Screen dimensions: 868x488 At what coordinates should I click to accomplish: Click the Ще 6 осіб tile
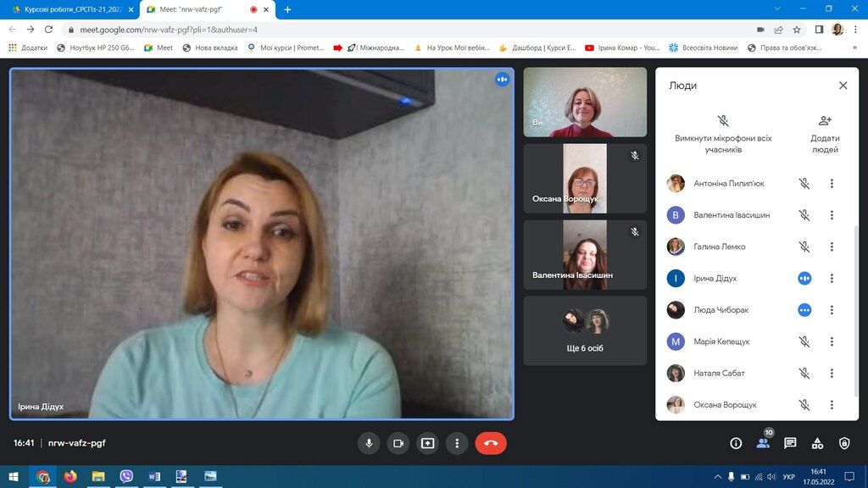[x=585, y=330]
